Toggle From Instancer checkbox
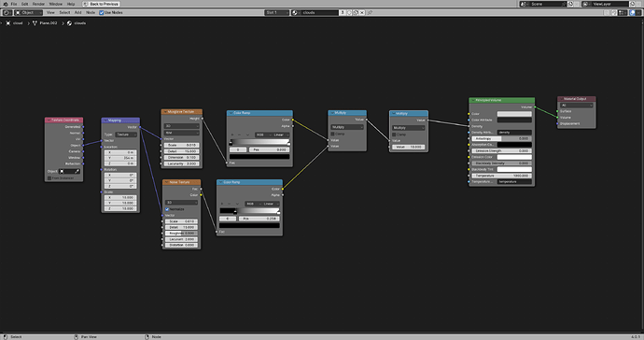The height and width of the screenshot is (340, 644). pyautogui.click(x=49, y=178)
